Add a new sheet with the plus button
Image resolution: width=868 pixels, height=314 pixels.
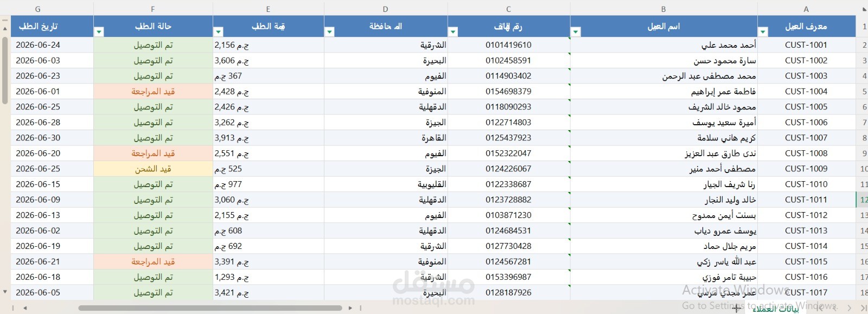pos(736,309)
